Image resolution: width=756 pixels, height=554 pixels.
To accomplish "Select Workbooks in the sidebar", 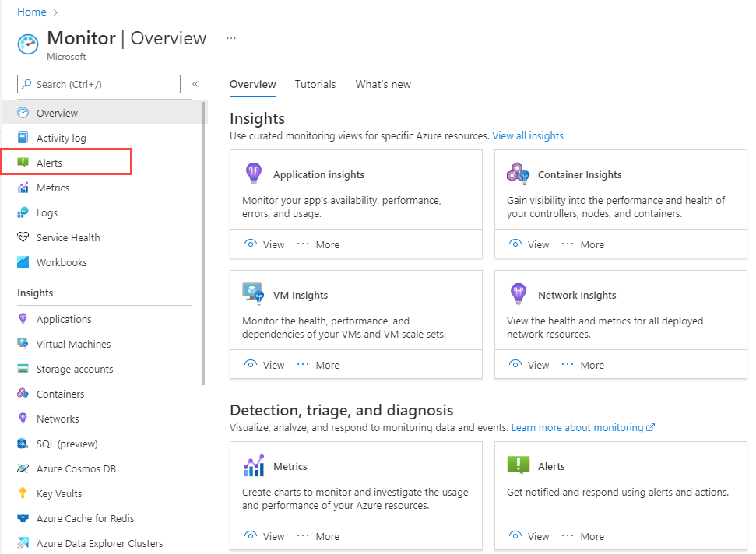I will (x=62, y=262).
